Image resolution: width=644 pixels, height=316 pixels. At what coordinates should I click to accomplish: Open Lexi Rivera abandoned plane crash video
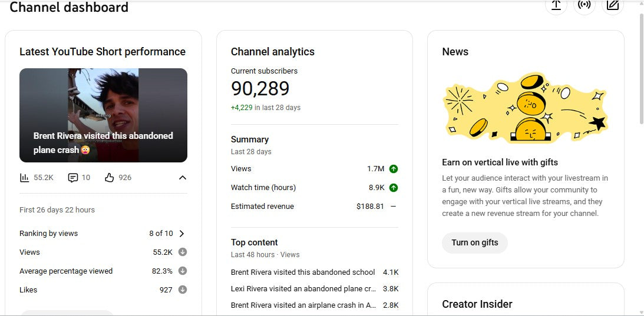coord(303,289)
